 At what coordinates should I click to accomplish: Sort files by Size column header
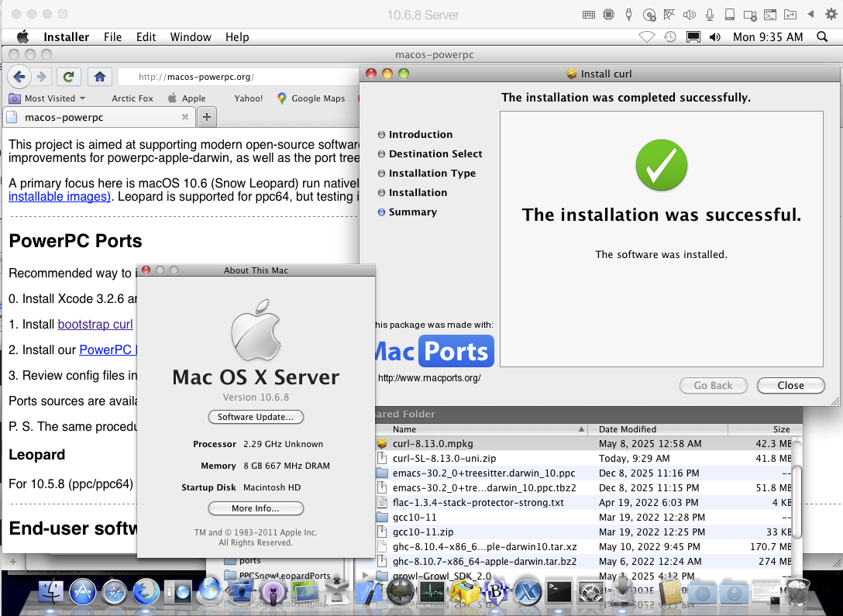765,429
